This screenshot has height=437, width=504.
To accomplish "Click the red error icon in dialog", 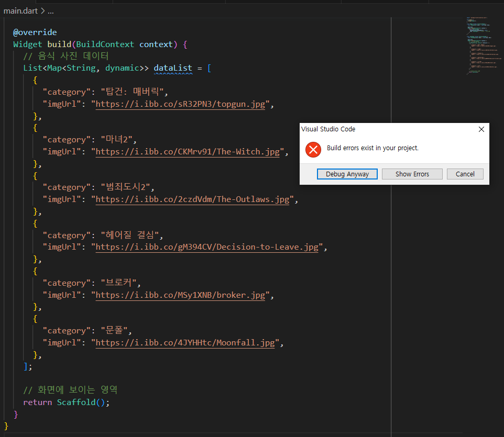I will pyautogui.click(x=313, y=150).
